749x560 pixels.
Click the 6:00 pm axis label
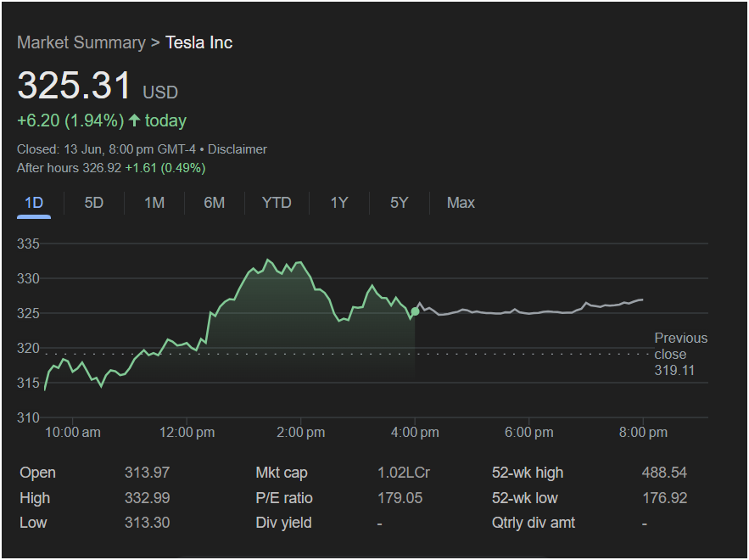tap(528, 433)
